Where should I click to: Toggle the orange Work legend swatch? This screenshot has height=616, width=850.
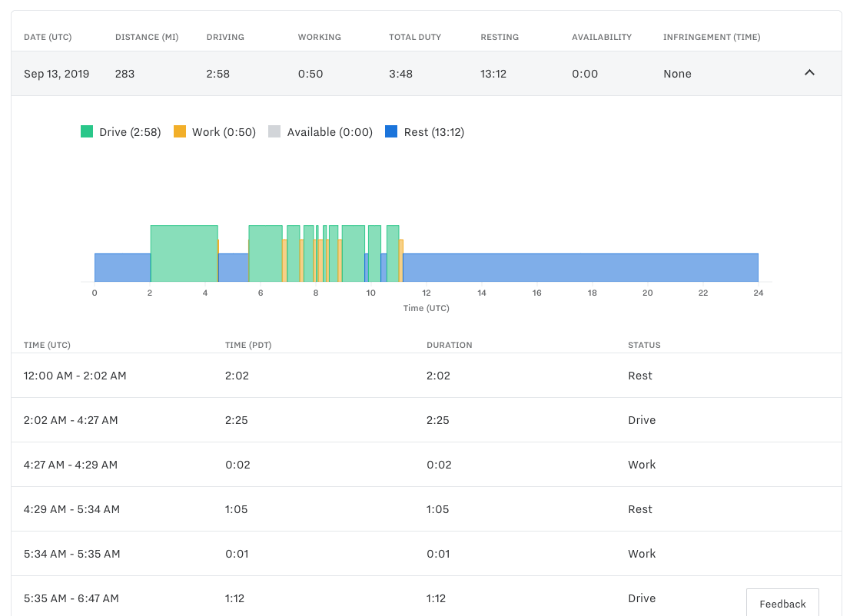(180, 132)
